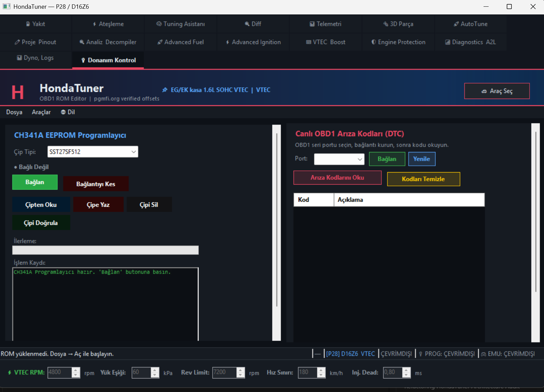The image size is (544, 392).
Task: Open the Tuning Asistanı tab
Action: tap(180, 24)
